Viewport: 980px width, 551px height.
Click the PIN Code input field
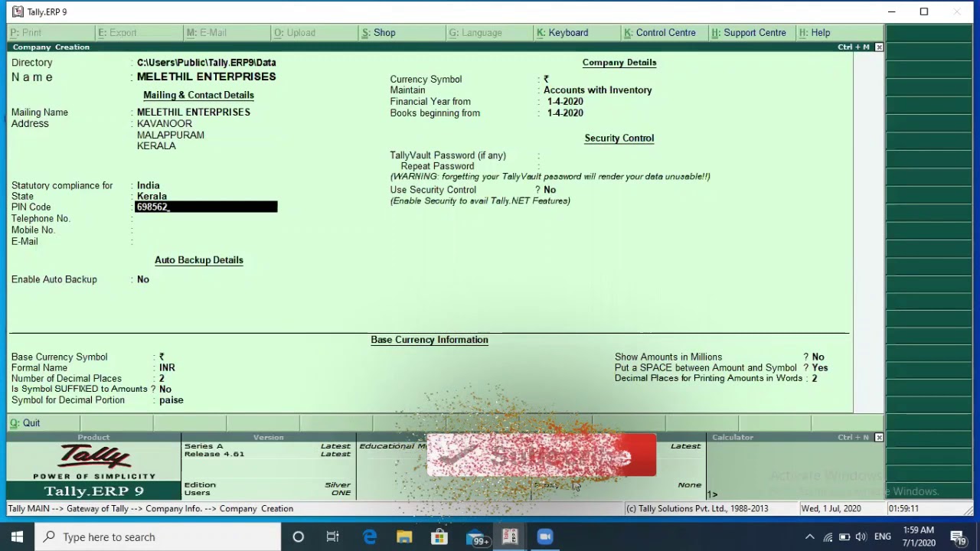click(x=206, y=207)
